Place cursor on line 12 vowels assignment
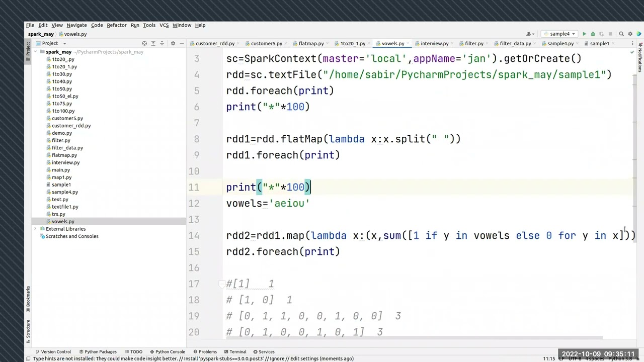This screenshot has height=362, width=644. (x=268, y=203)
